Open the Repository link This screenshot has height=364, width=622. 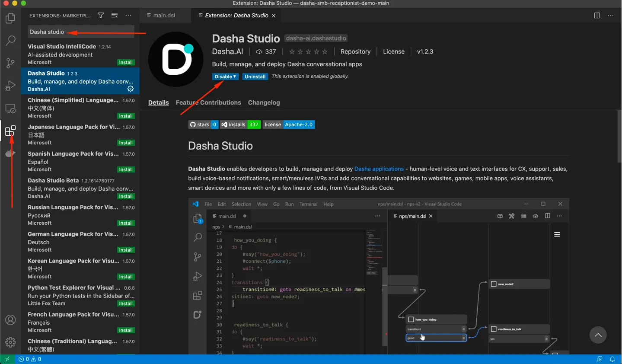pos(355,51)
